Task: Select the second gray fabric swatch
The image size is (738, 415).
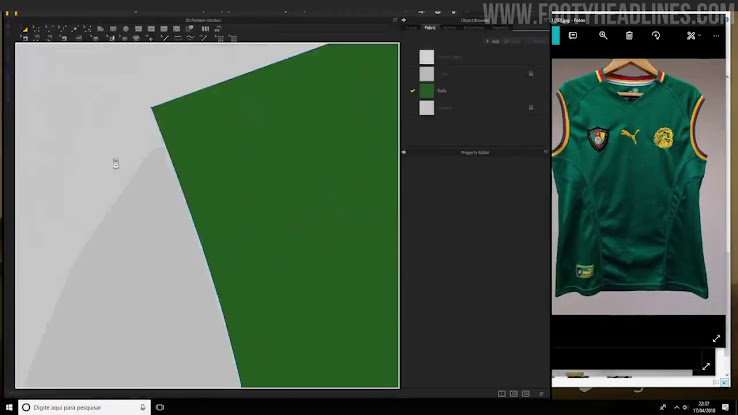Action: point(426,74)
